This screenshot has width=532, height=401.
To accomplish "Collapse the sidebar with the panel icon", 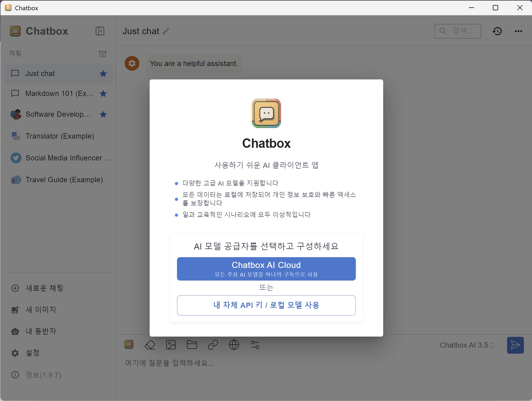I will (x=100, y=31).
